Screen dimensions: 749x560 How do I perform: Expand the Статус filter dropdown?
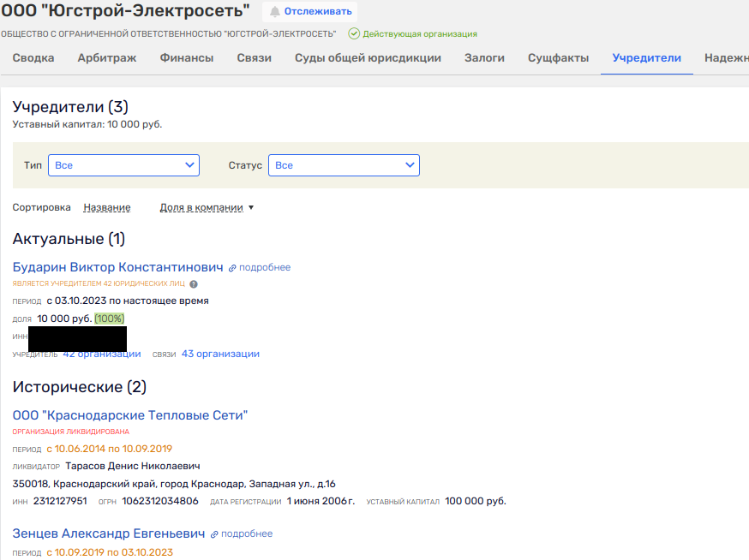click(344, 165)
